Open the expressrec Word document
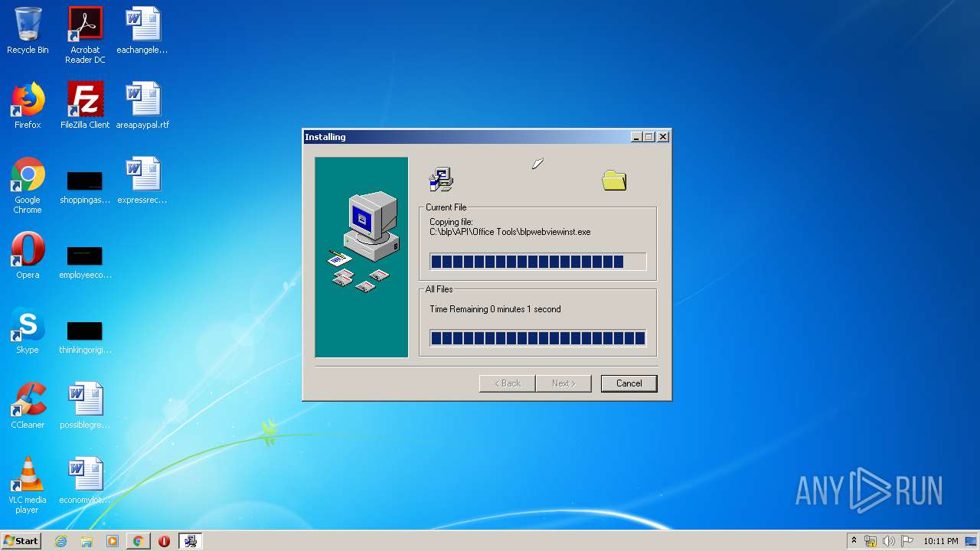 tap(142, 181)
